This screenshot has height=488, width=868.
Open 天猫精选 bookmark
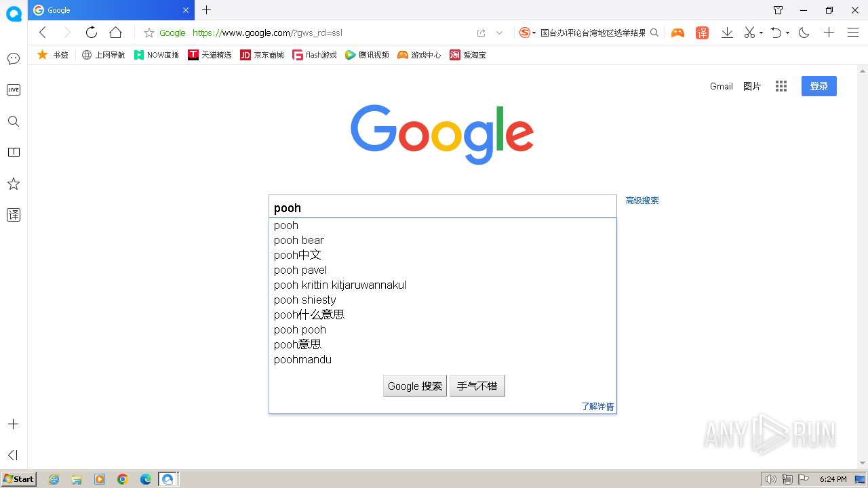[210, 55]
